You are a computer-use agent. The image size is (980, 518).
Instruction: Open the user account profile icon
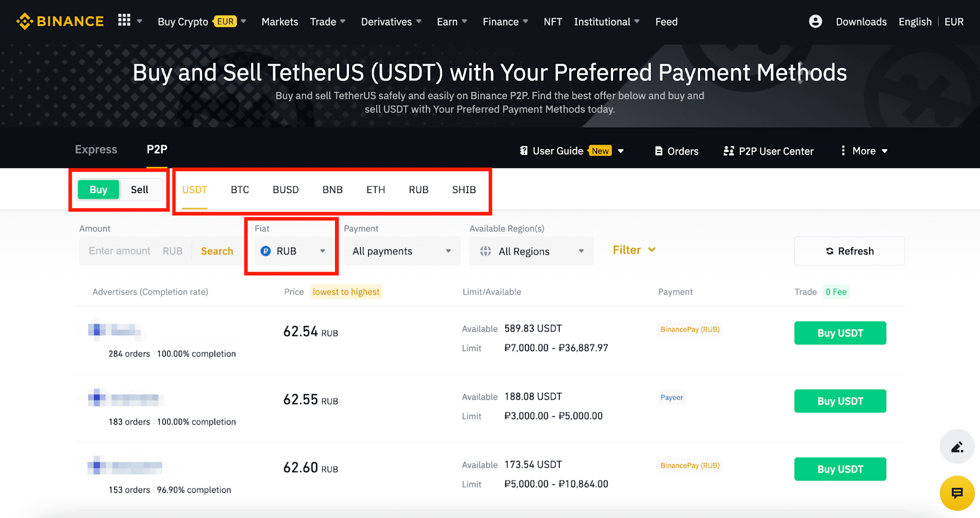[x=815, y=21]
